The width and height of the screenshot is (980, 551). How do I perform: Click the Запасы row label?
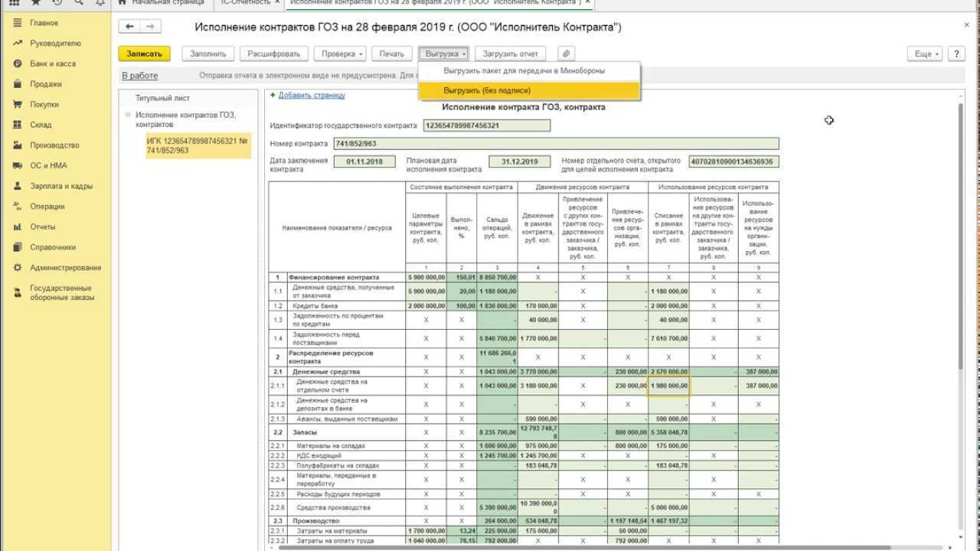[305, 432]
